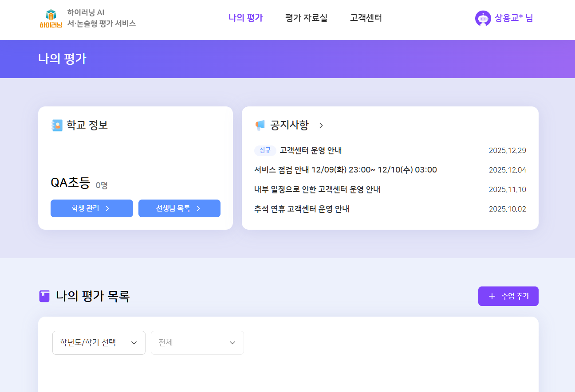Expand 공지사항 with the chevron arrow
This screenshot has height=392, width=575.
[321, 125]
